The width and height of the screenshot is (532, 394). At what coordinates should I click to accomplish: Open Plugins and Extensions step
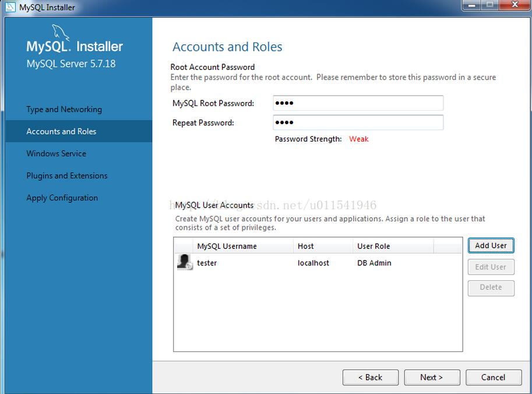[67, 176]
